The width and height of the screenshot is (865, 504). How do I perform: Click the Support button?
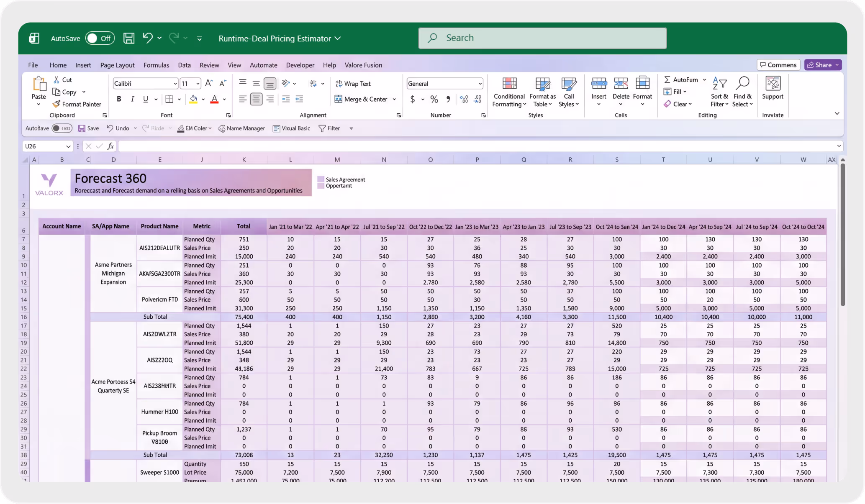click(773, 90)
